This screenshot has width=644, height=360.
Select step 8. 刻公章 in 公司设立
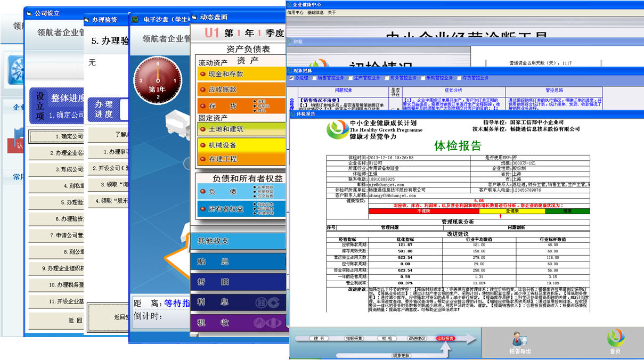56,252
